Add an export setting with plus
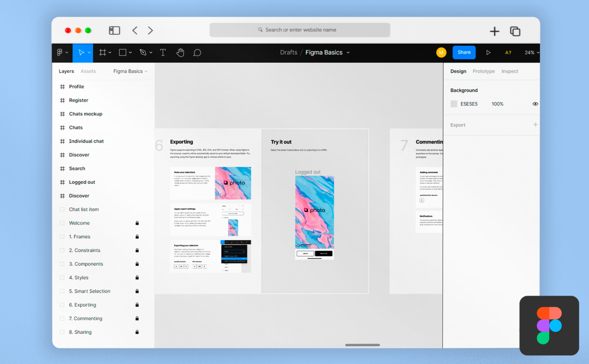This screenshot has height=364, width=589. point(535,124)
